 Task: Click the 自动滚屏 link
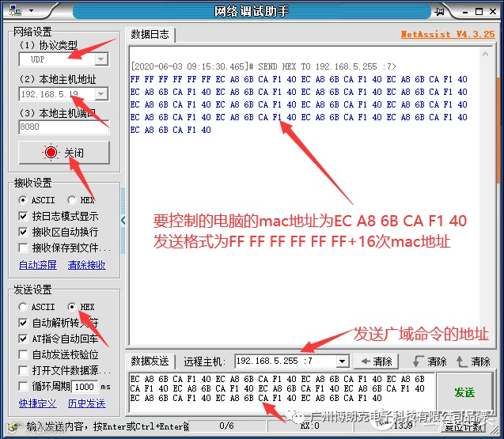38,265
